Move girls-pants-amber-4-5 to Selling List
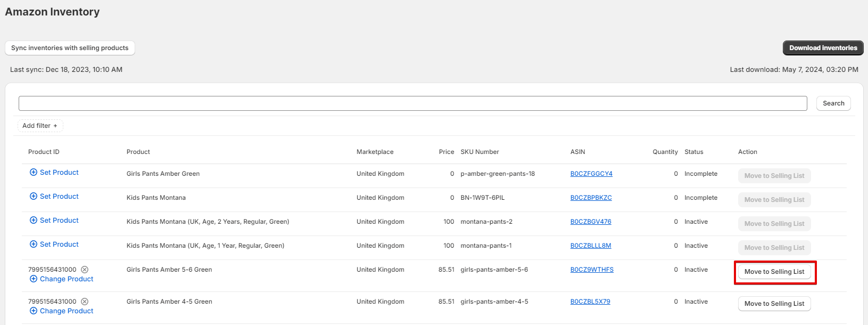Image resolution: width=868 pixels, height=325 pixels. pyautogui.click(x=774, y=304)
